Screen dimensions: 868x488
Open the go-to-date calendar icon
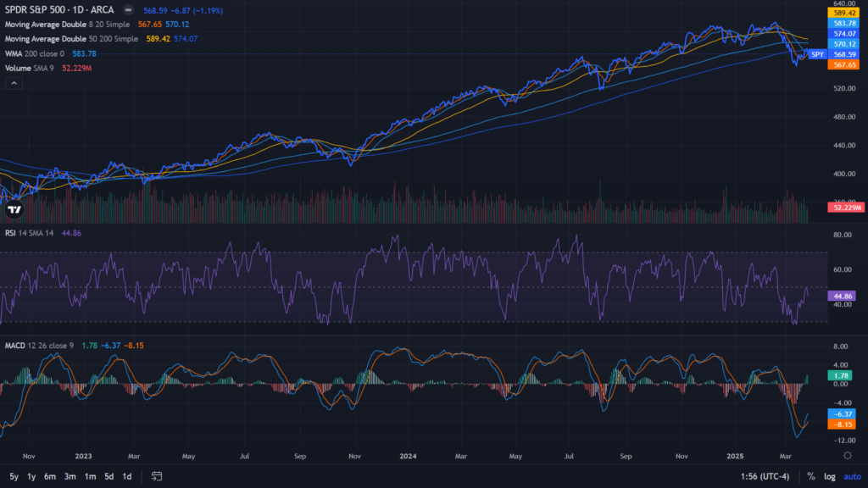(157, 475)
